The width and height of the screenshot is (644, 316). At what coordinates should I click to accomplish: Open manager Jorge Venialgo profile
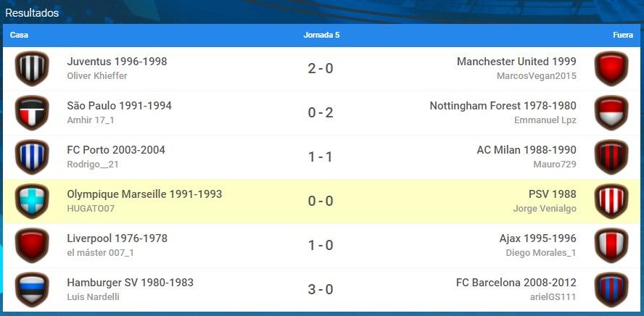click(545, 209)
